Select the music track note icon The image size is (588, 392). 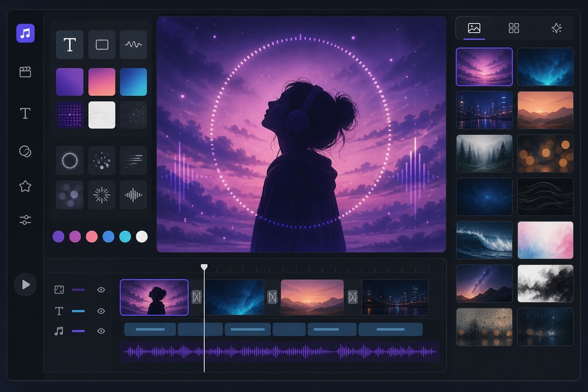pyautogui.click(x=59, y=331)
